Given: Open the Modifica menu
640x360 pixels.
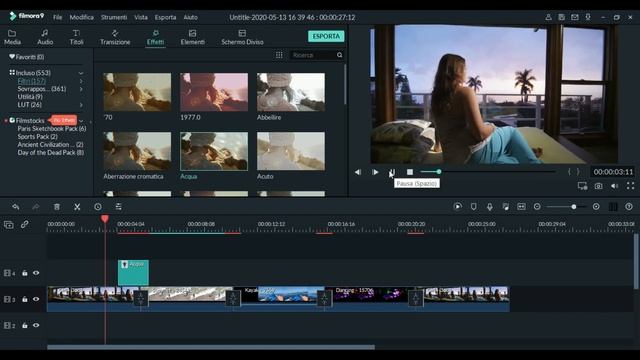Looking at the screenshot, I should click(x=82, y=17).
